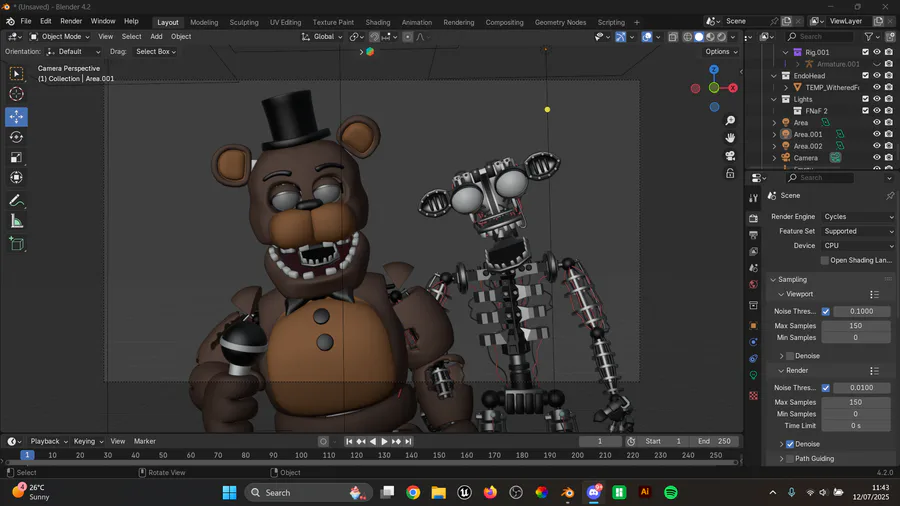Open the Device dropdown showing CPU
Image resolution: width=900 pixels, height=506 pixels.
[858, 246]
